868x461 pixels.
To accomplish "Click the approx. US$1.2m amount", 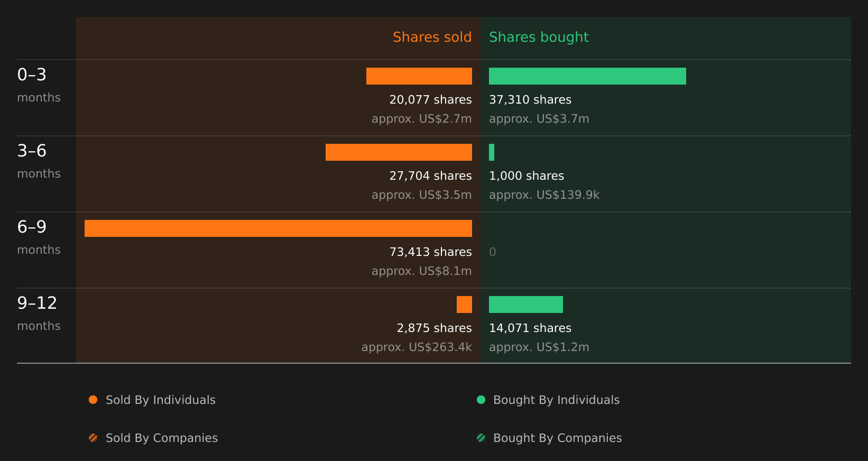I will coord(539,347).
